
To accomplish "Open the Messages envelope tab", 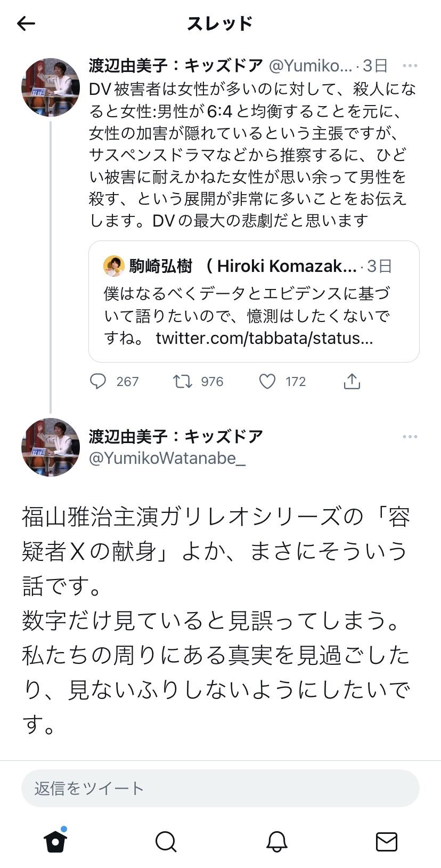I will pos(386,842).
